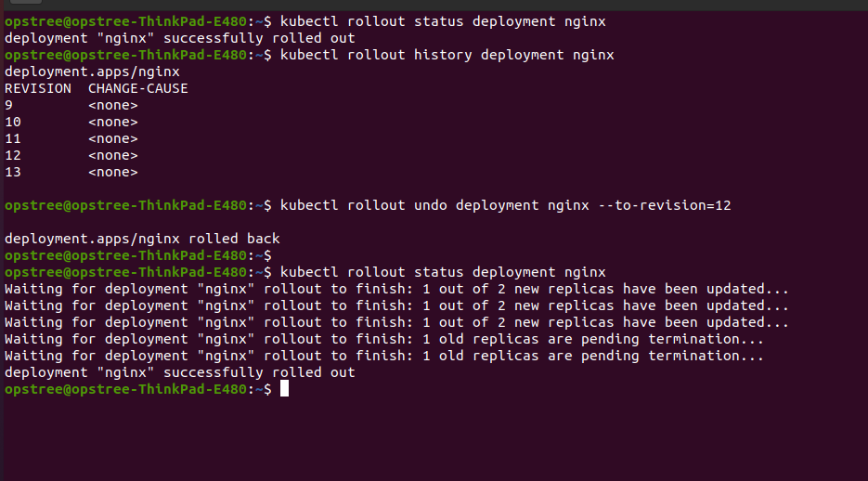Image resolution: width=868 pixels, height=481 pixels.
Task: Select revision number 10 in history
Action: click(13, 122)
